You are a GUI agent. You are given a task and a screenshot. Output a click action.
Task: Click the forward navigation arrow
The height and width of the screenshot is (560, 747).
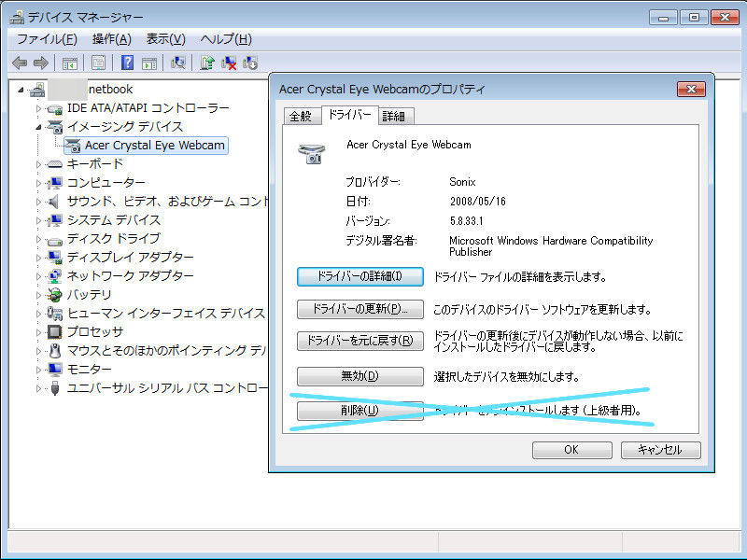pos(41,63)
